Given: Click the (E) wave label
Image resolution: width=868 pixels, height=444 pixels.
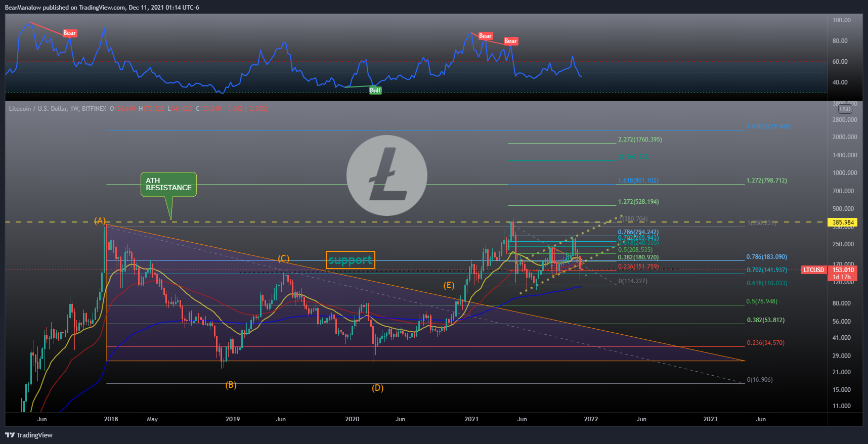Looking at the screenshot, I should pos(449,285).
